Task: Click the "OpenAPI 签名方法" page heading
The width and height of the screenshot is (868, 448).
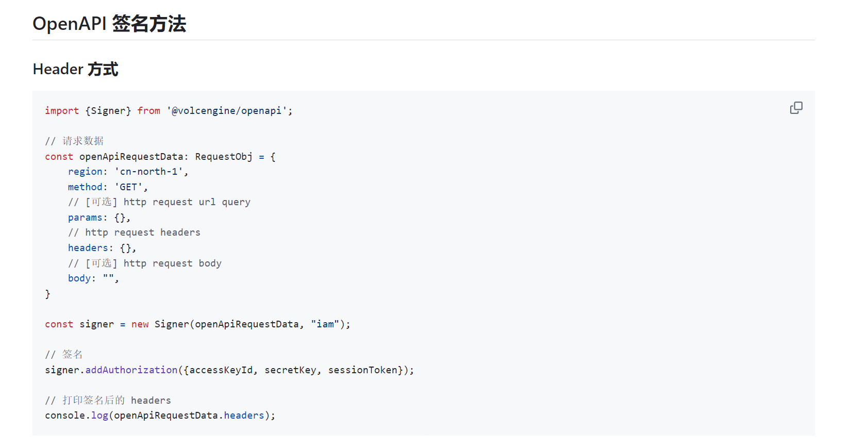Action: coord(109,24)
